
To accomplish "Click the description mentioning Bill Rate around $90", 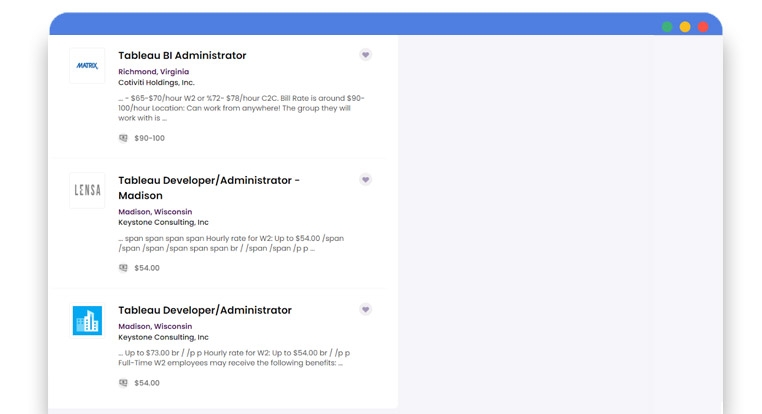I will 241,108.
